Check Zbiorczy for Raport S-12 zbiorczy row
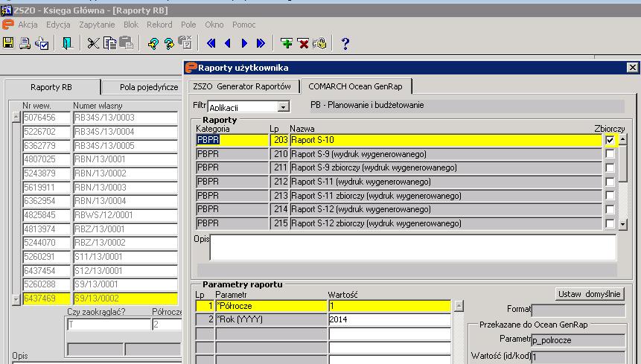This screenshot has height=364, width=641. click(610, 223)
